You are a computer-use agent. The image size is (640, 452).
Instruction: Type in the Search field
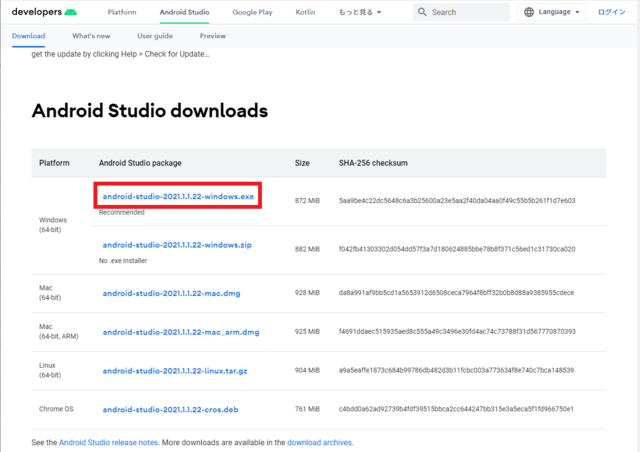(x=468, y=12)
